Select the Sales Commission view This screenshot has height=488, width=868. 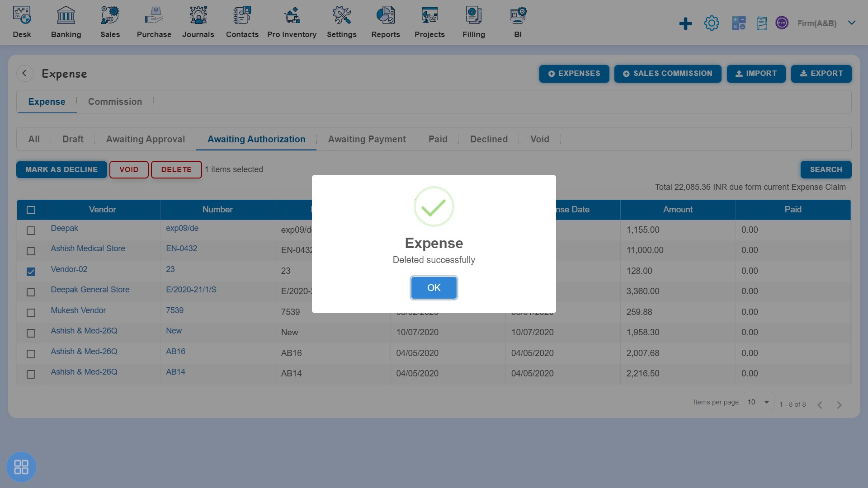click(x=114, y=101)
